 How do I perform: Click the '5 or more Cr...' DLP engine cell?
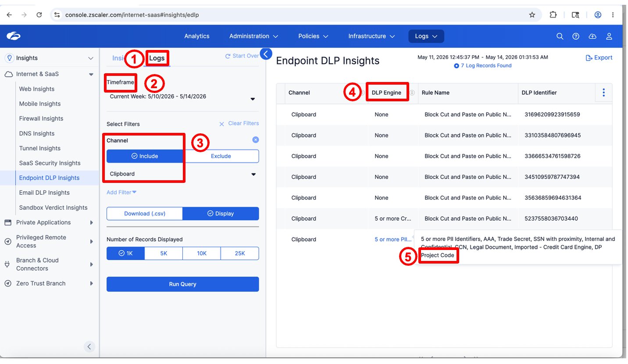coord(393,218)
